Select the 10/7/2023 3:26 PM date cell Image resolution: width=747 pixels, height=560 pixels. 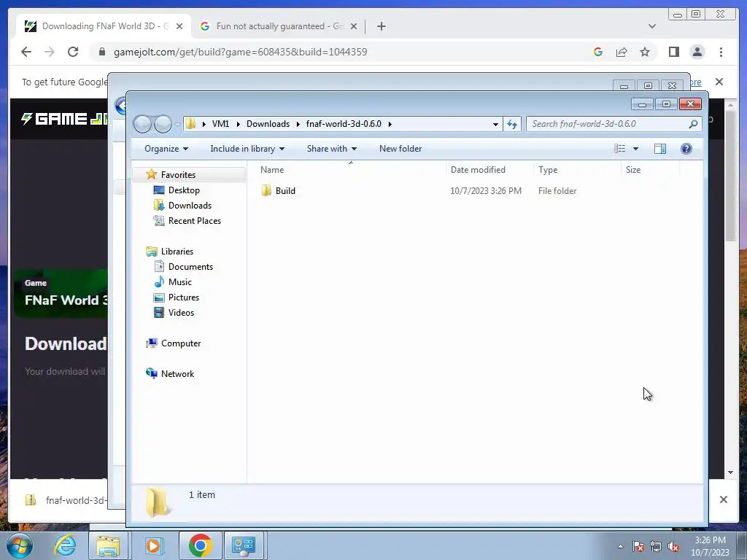485,191
